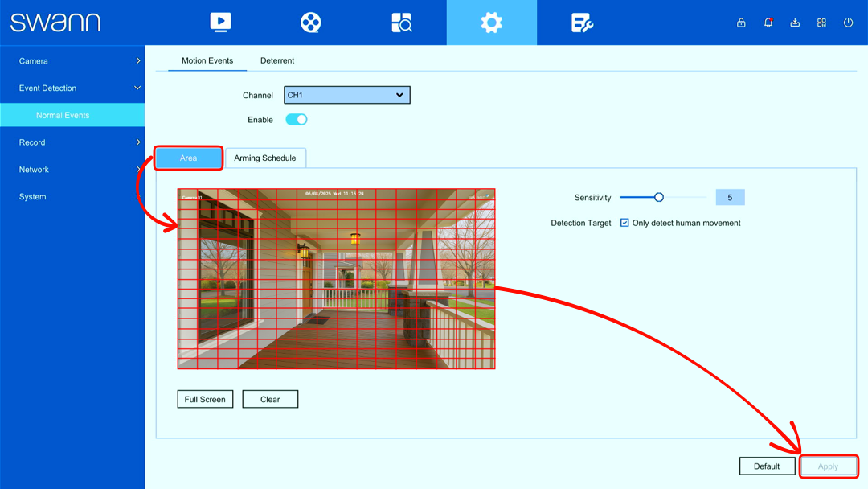Open the notifications bell icon

click(x=768, y=23)
